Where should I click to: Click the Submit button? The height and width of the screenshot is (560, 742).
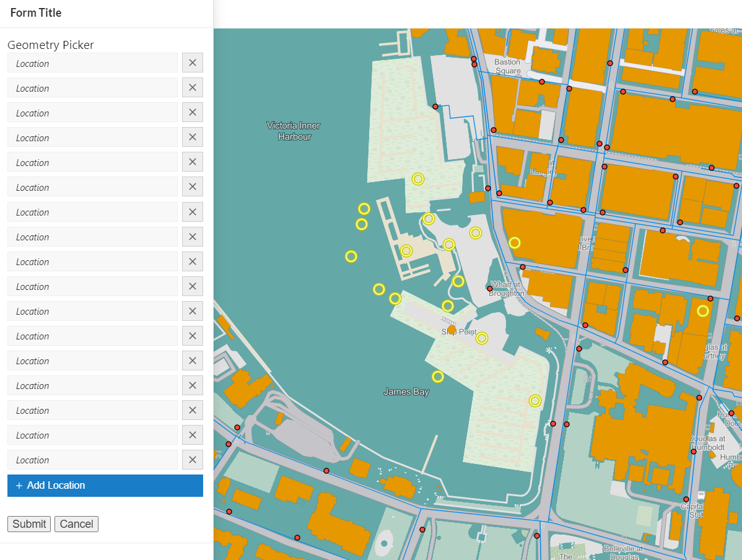29,524
